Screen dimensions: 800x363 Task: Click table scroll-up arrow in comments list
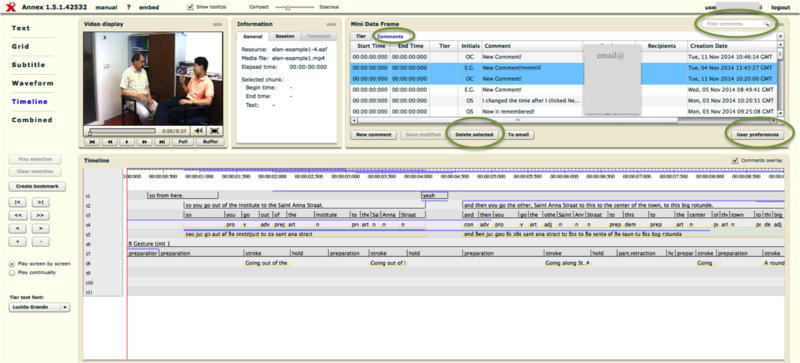click(780, 45)
